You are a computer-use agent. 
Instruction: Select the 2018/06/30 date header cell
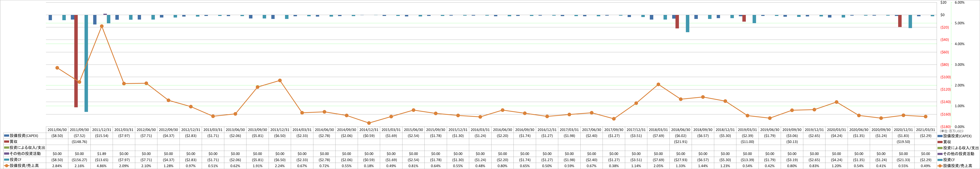pyautogui.click(x=681, y=130)
